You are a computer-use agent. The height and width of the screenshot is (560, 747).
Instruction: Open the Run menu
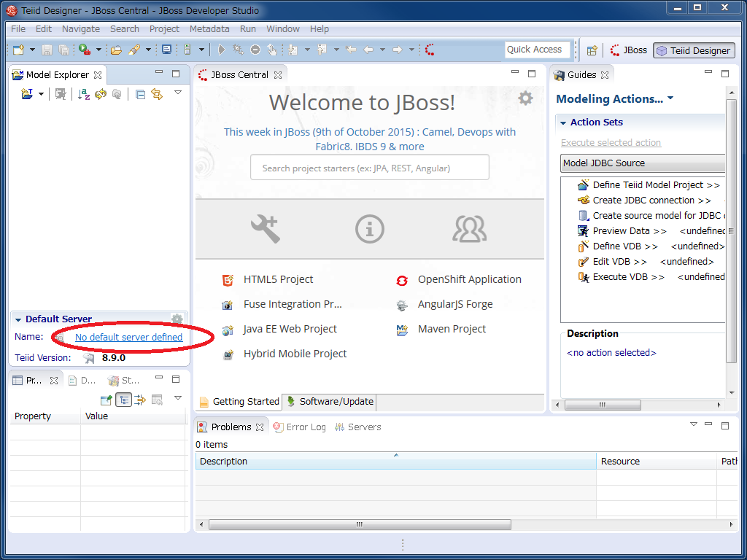coord(248,28)
